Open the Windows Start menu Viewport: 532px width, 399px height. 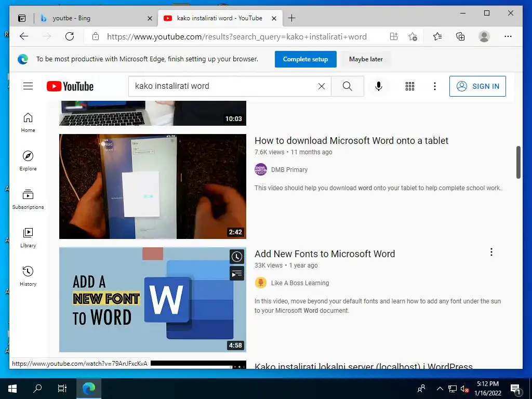(12, 389)
